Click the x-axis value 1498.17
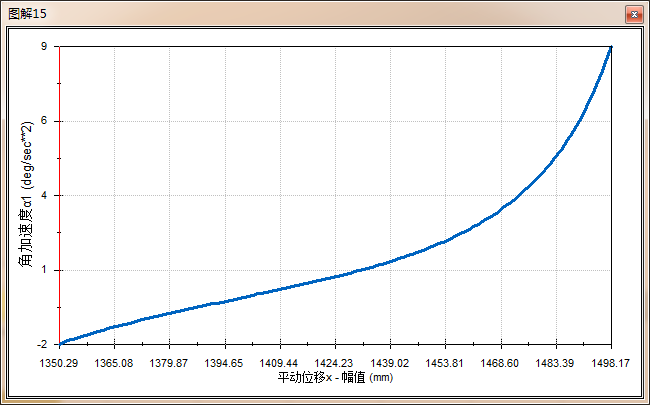Viewport: 650px width, 405px height. coord(610,363)
